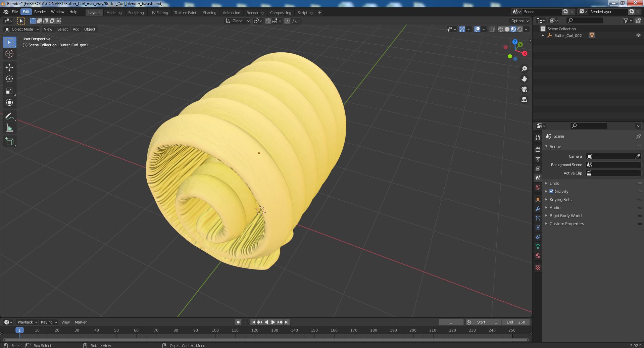Screen dimensions: 644x348
Task: Click the play animation button
Action: pyautogui.click(x=273, y=322)
